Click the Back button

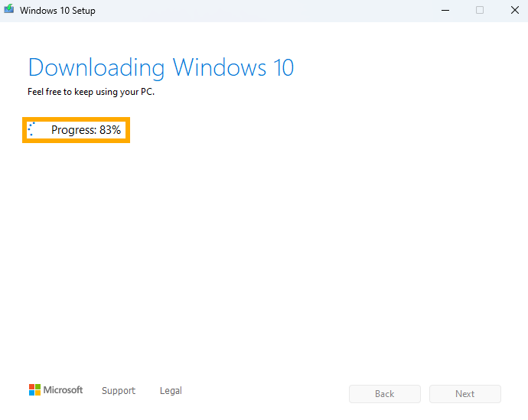tap(385, 394)
